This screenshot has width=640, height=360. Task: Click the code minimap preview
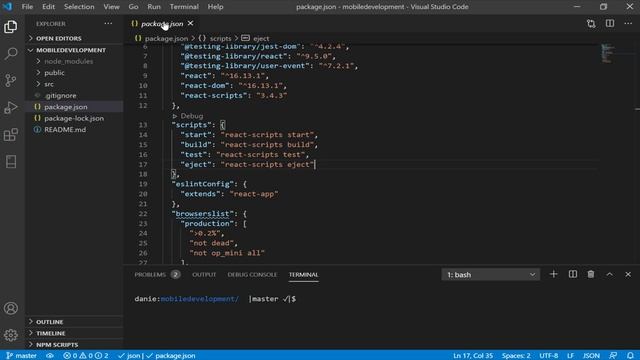coord(607,53)
